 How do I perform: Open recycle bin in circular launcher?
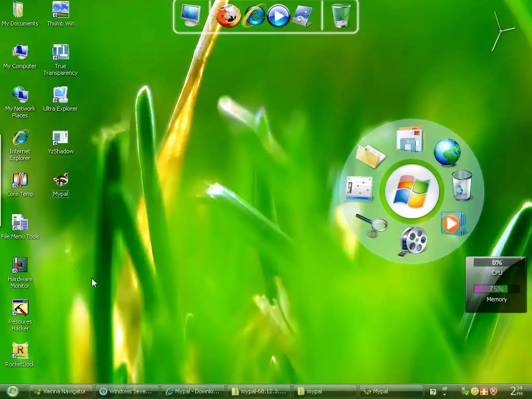tap(462, 185)
